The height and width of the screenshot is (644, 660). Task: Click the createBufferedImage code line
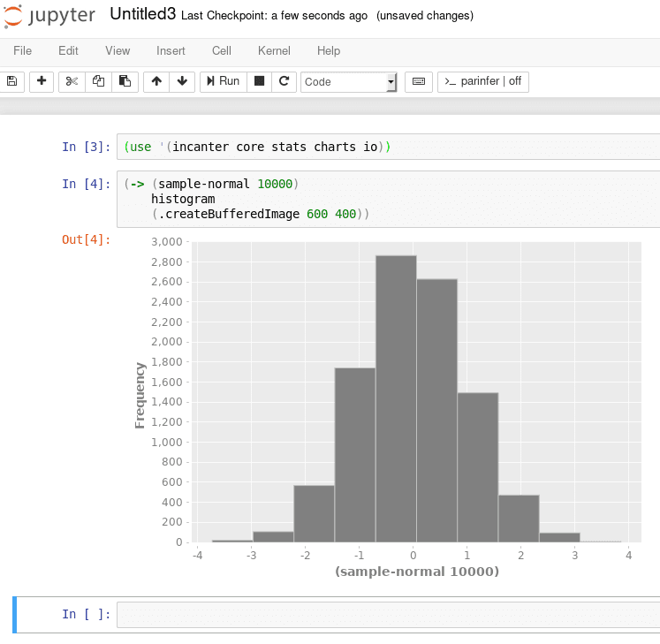click(x=260, y=215)
